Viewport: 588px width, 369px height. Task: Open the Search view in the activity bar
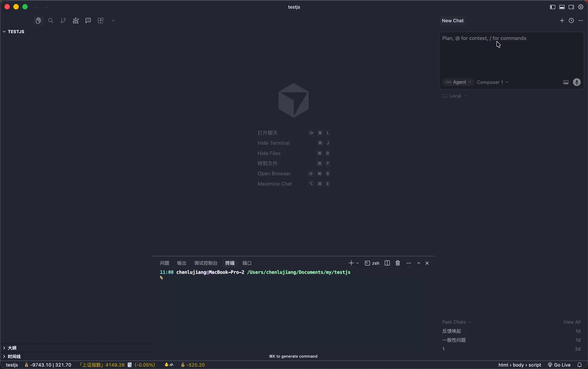[51, 20]
